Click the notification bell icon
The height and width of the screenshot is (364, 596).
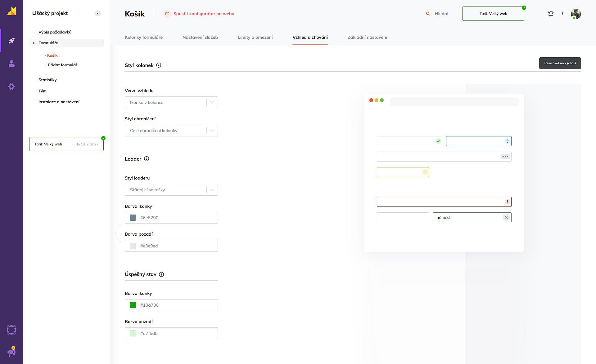point(551,14)
